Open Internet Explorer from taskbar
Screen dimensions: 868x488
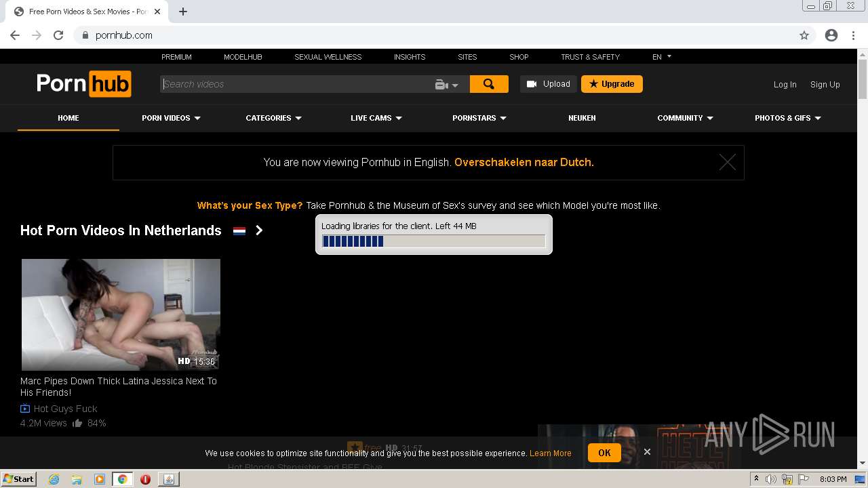54,479
